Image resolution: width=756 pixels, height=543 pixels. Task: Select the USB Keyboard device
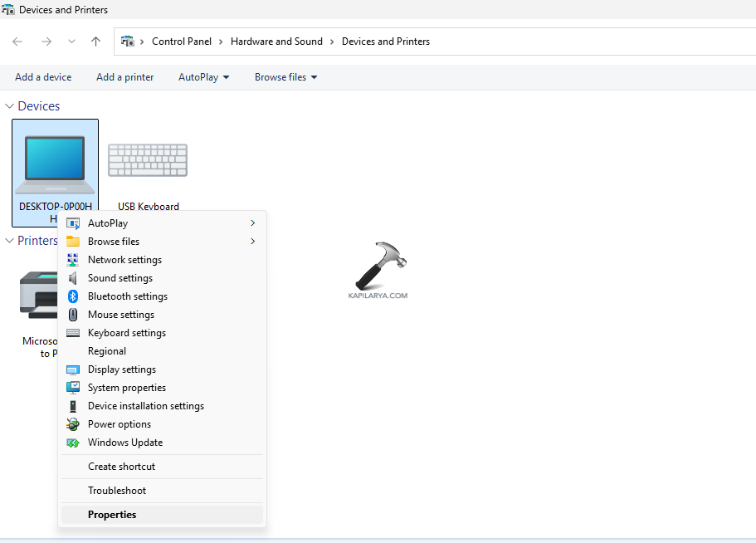[x=148, y=159]
